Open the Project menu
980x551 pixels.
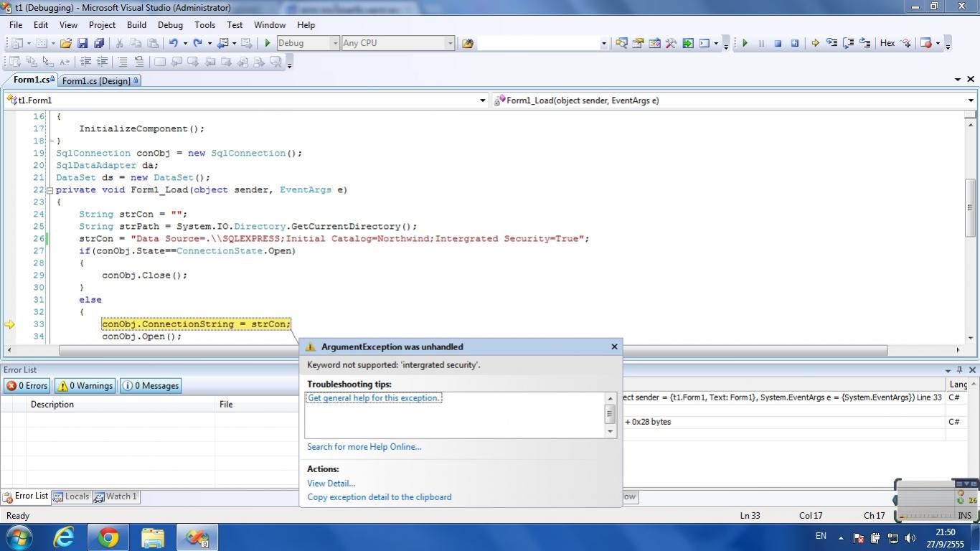[102, 24]
